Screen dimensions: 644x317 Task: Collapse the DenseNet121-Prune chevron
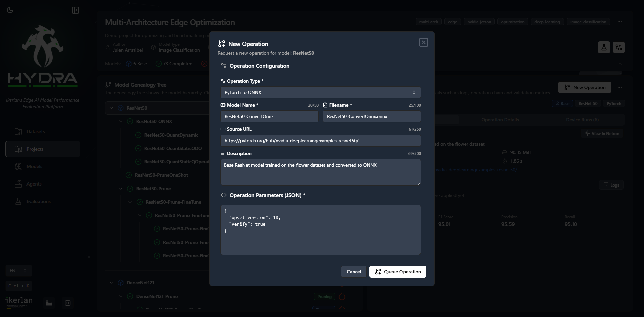pos(121,296)
